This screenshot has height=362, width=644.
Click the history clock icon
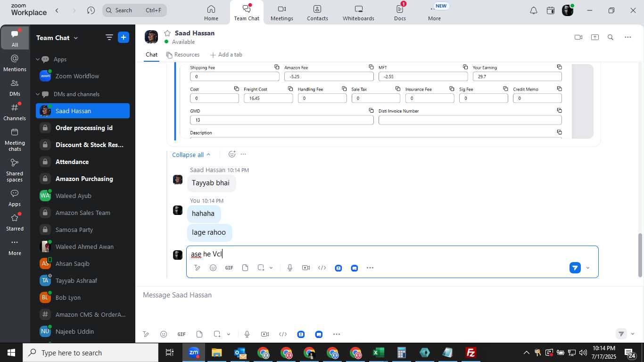click(91, 10)
